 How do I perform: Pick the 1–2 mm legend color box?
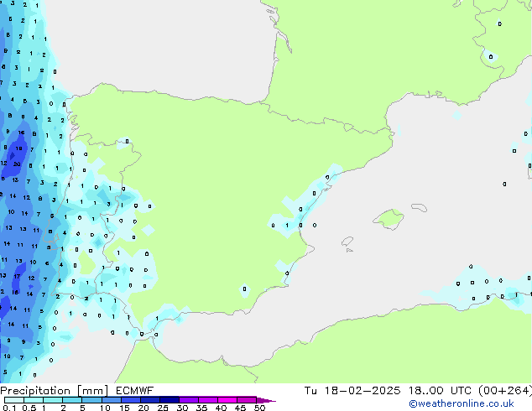point(53,400)
